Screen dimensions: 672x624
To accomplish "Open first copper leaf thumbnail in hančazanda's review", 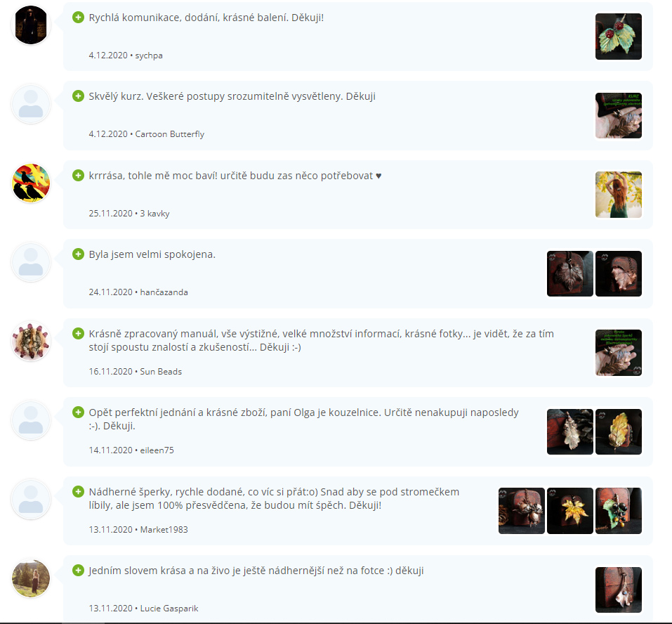I will click(570, 273).
